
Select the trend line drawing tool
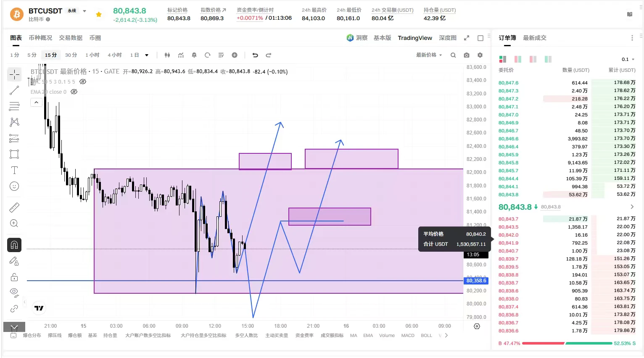click(14, 90)
